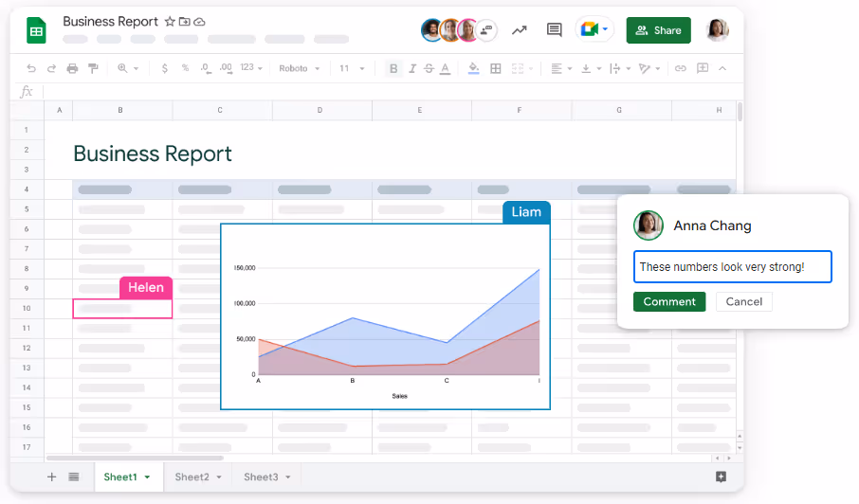The height and width of the screenshot is (504, 859).
Task: Open Sheet3 tab options arrow
Action: click(x=288, y=477)
